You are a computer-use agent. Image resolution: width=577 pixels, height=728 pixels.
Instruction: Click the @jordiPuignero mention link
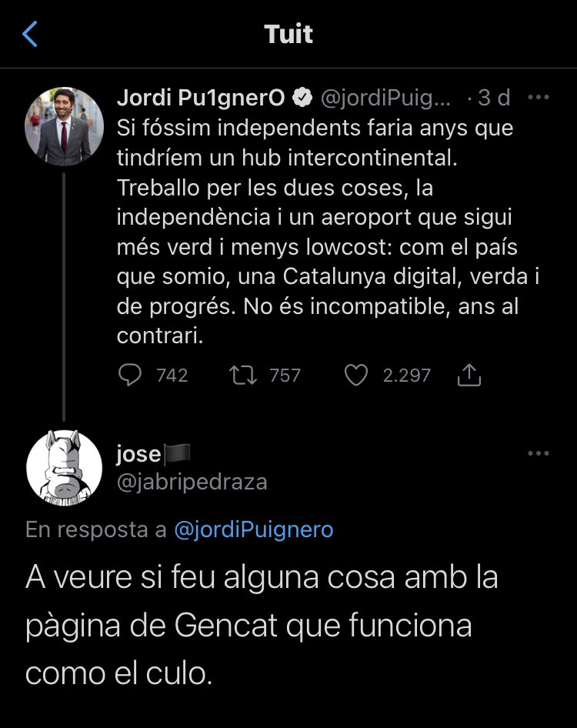254,529
